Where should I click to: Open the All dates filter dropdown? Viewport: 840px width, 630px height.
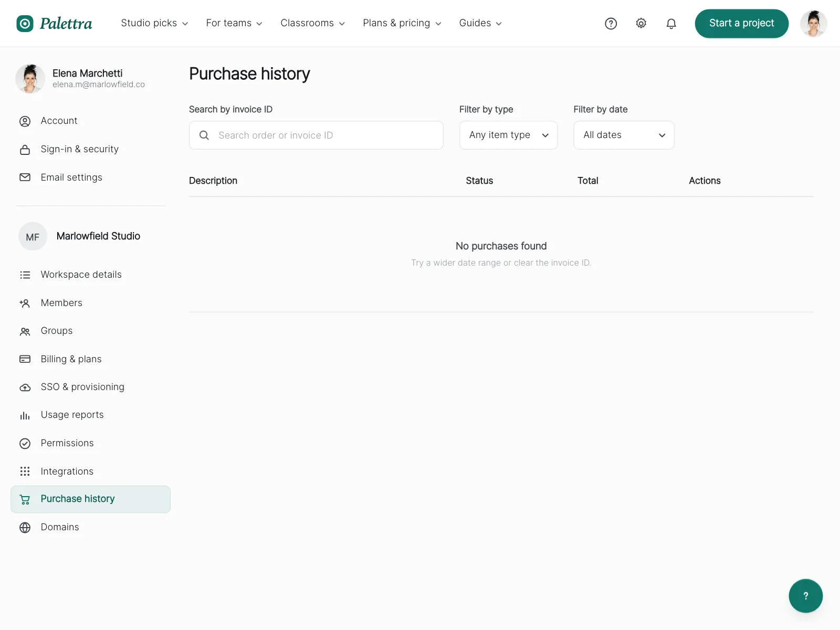coord(624,135)
